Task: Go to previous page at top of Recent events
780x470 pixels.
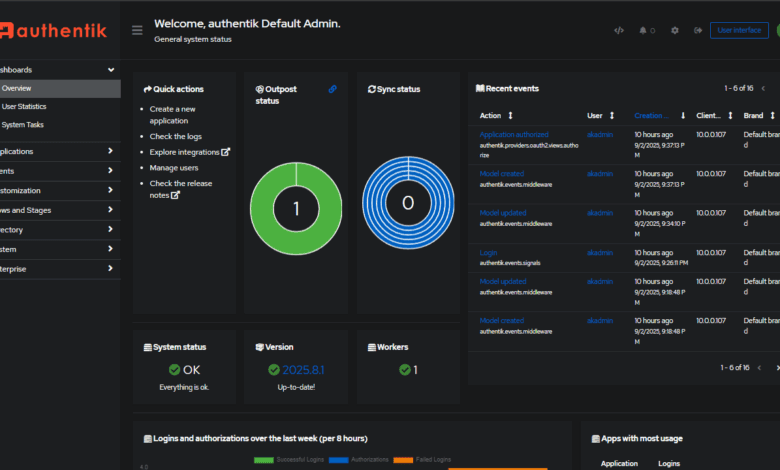Action: click(x=763, y=89)
